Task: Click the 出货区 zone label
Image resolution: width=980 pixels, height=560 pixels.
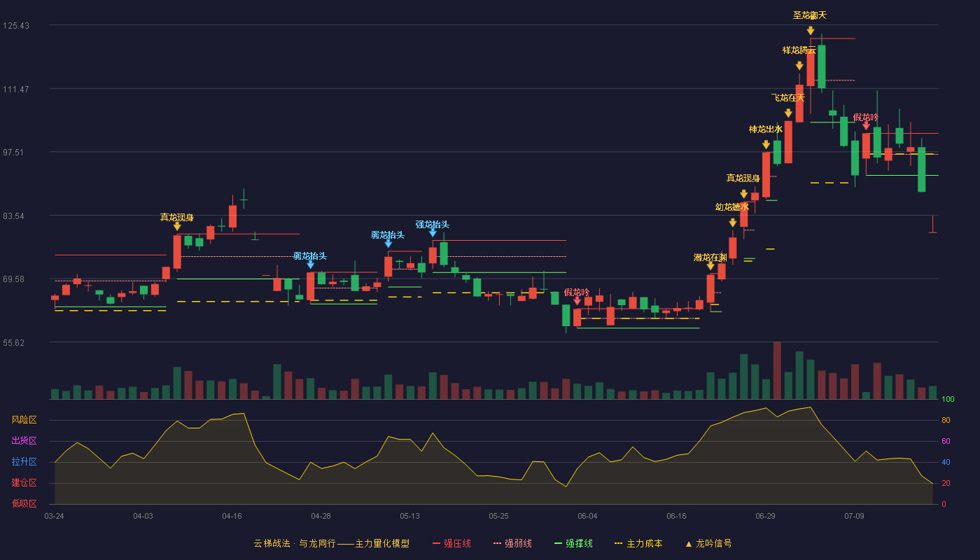Action: click(24, 441)
